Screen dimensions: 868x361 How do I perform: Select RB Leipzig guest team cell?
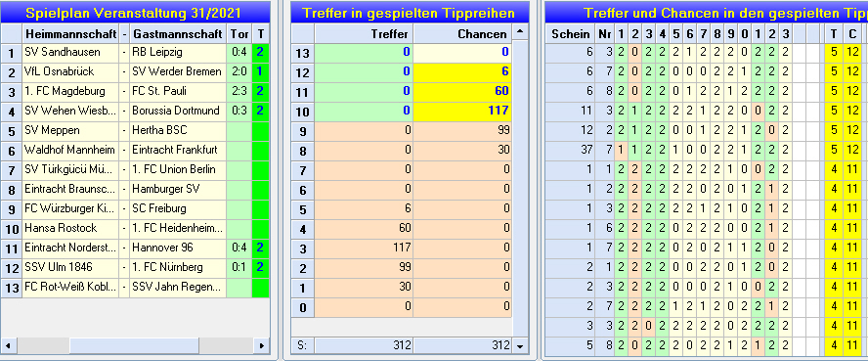click(178, 53)
